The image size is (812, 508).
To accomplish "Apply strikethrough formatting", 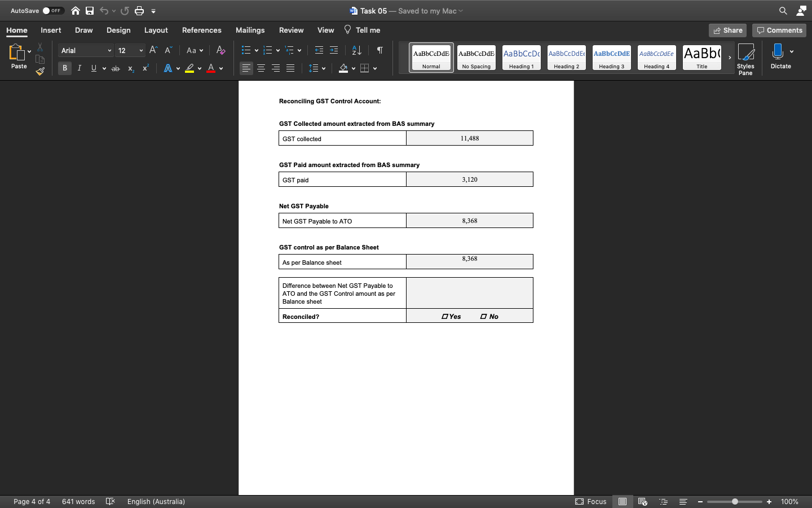I will click(116, 68).
